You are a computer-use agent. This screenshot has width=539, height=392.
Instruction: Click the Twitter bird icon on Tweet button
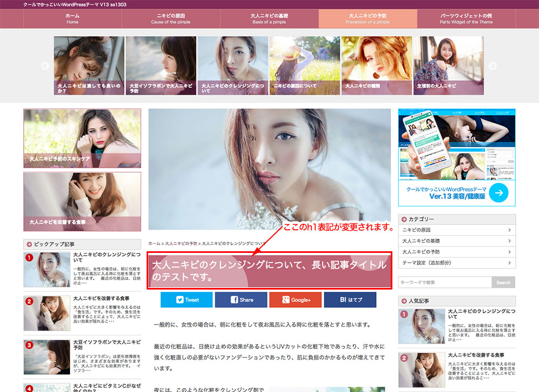[x=180, y=300]
